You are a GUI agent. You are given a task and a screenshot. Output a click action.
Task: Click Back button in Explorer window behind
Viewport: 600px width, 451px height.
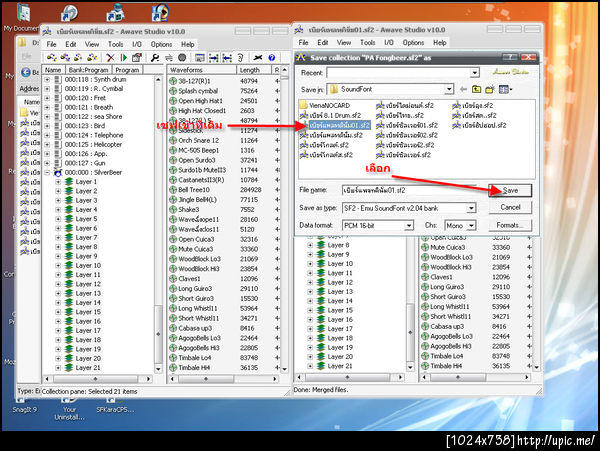pyautogui.click(x=29, y=72)
